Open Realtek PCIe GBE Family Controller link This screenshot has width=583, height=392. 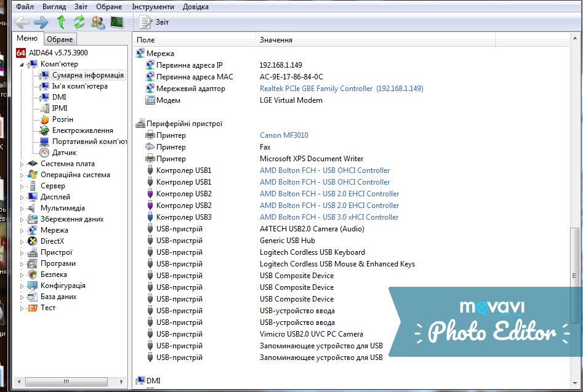coord(341,89)
